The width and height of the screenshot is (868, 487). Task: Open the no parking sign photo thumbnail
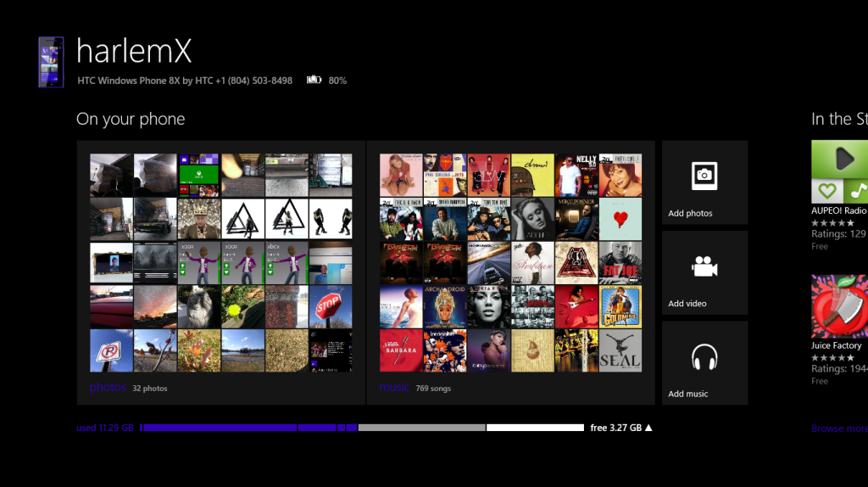[111, 350]
